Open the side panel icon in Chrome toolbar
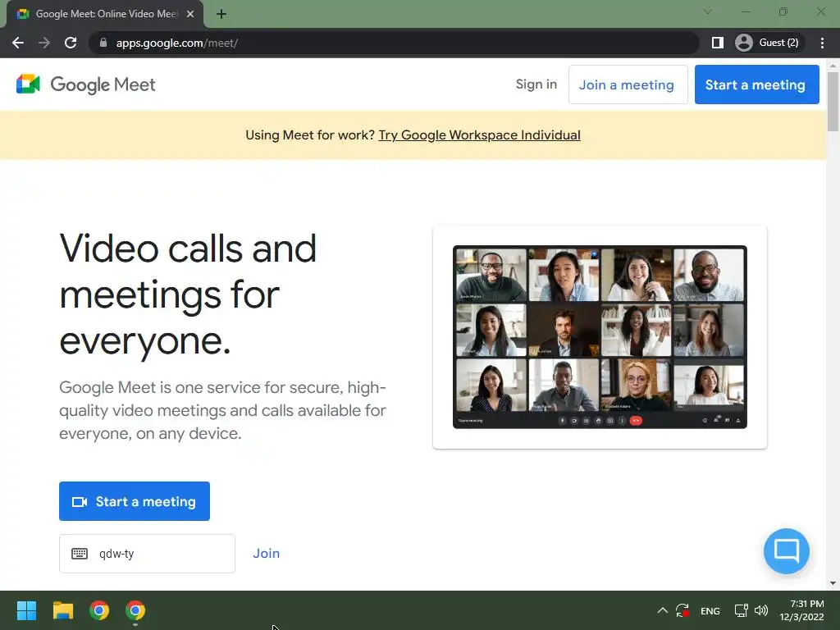Image resolution: width=840 pixels, height=630 pixels. (717, 43)
